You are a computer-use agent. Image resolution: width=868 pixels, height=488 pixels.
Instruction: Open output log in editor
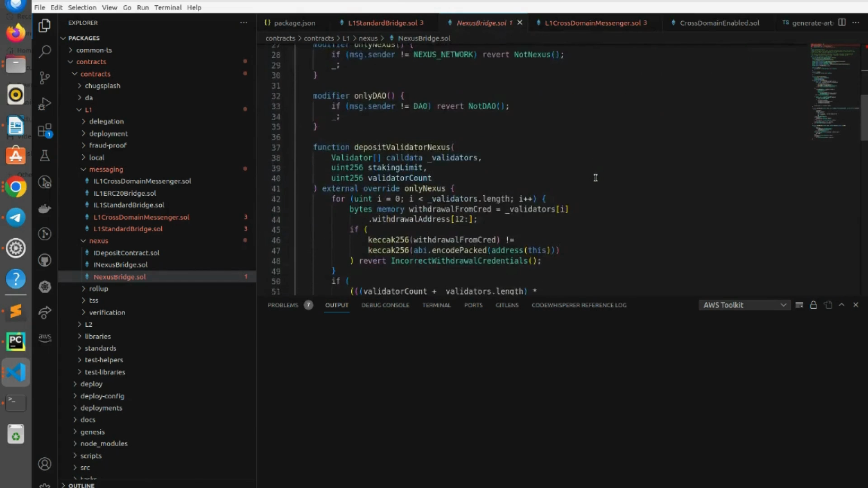click(x=828, y=305)
